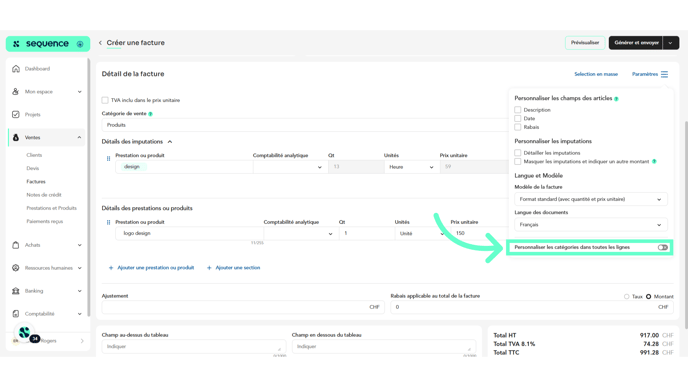Screen dimensions: 688x387
Task: Click the Ressources humaines icon
Action: 16,268
